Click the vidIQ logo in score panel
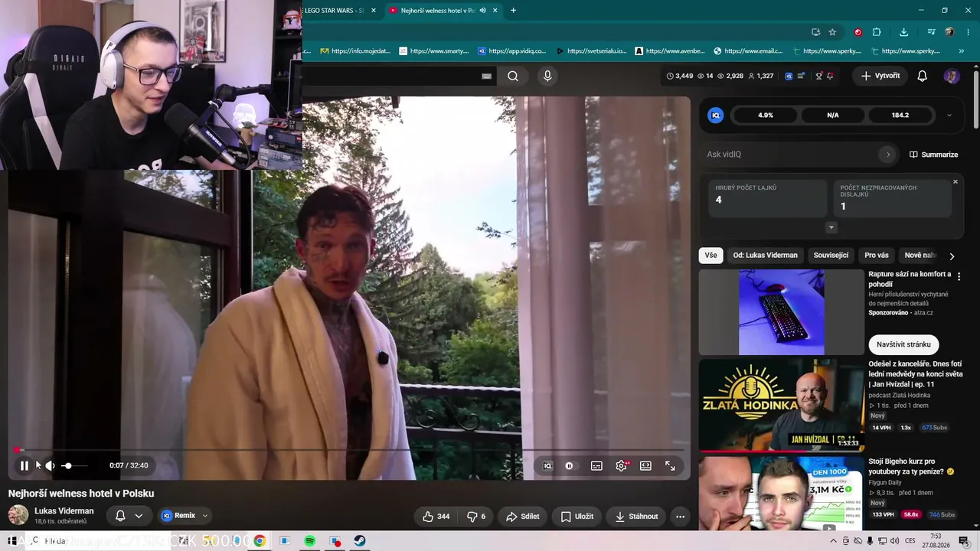 716,116
